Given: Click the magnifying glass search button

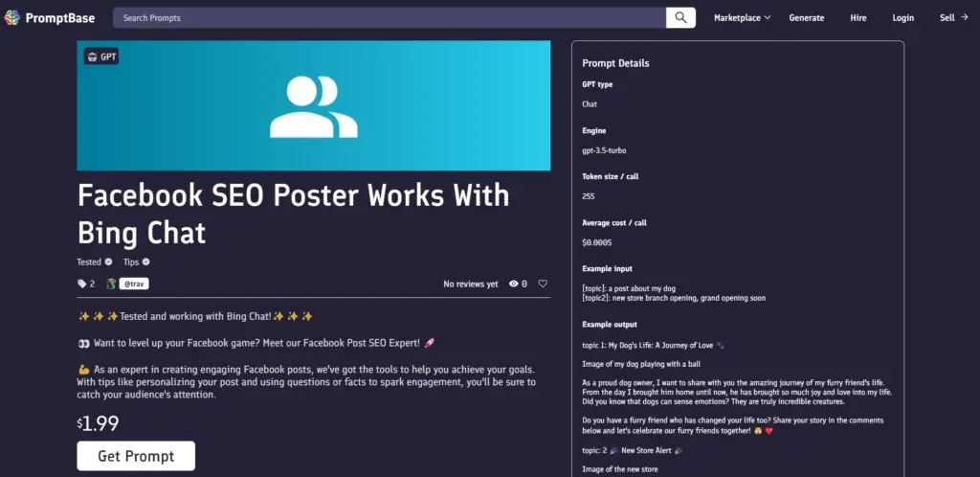Looking at the screenshot, I should click(x=680, y=17).
